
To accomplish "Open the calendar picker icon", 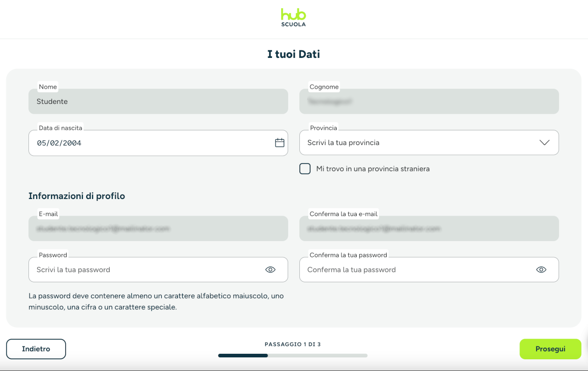I will [280, 143].
